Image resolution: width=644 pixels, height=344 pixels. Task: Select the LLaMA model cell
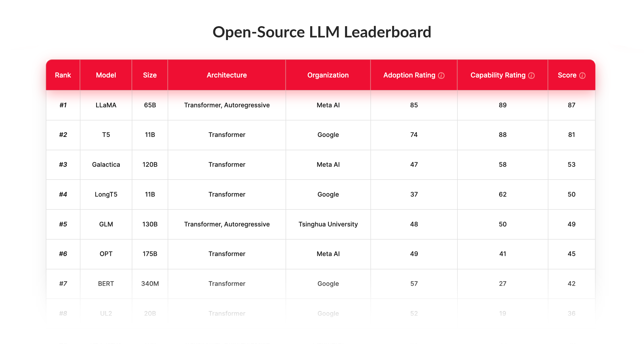tap(106, 105)
